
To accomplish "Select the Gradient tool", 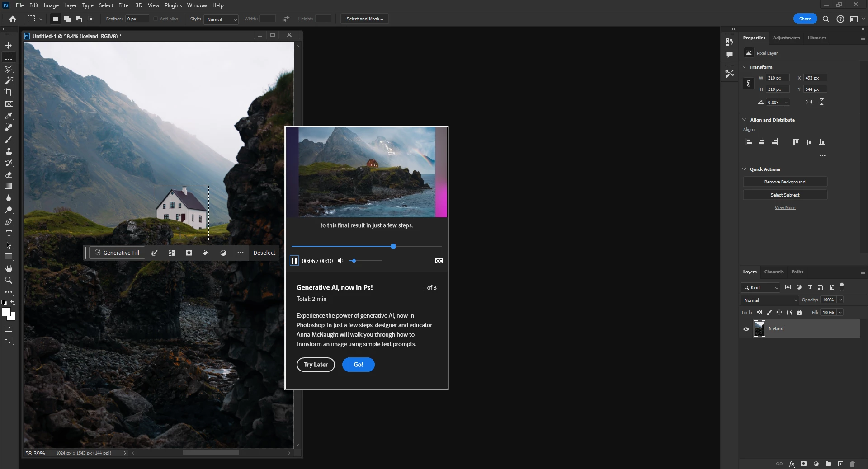I will [9, 186].
